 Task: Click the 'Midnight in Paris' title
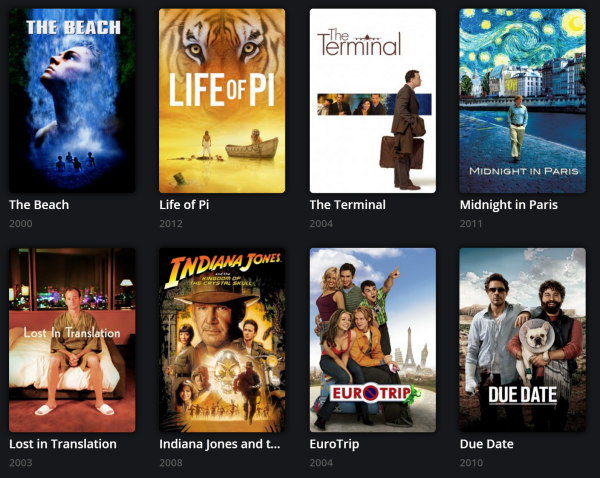tap(509, 205)
